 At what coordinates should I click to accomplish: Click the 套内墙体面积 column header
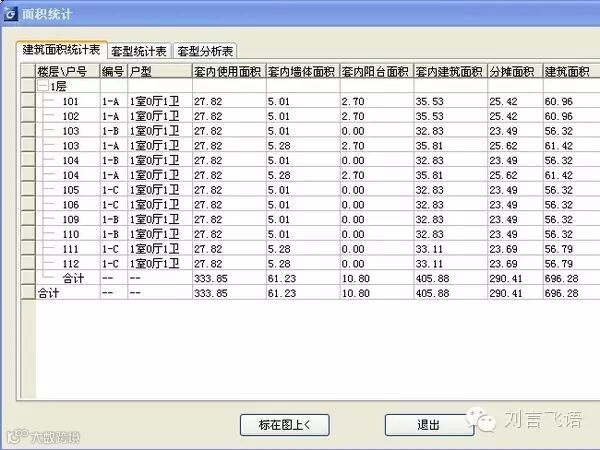click(x=303, y=71)
